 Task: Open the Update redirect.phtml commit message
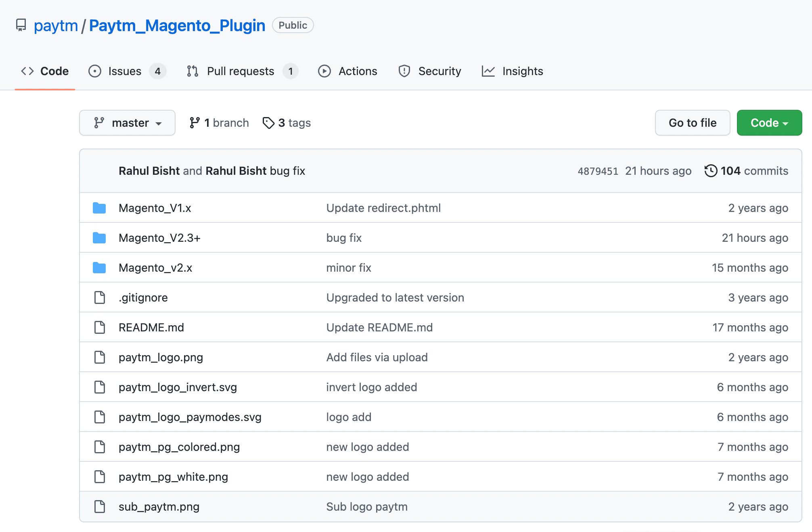coord(383,208)
